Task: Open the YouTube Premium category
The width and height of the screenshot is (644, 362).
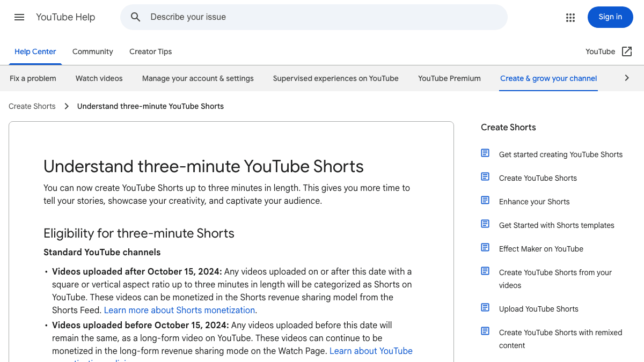Action: pyautogui.click(x=450, y=78)
